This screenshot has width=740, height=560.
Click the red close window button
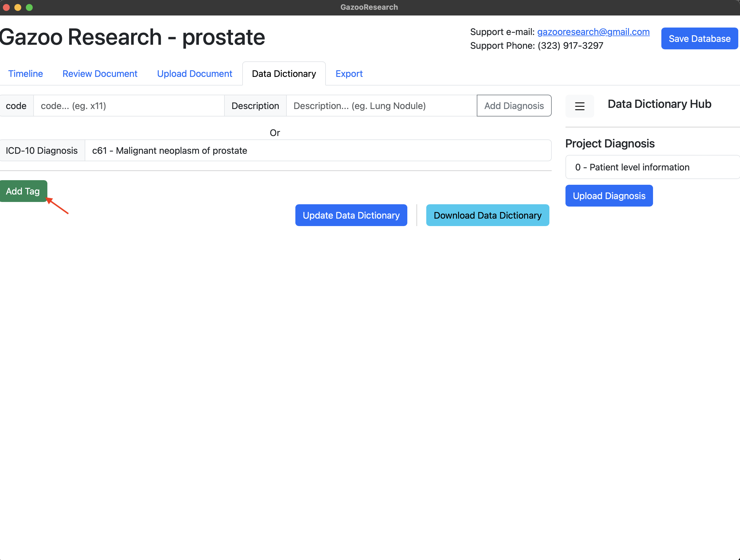click(x=6, y=7)
